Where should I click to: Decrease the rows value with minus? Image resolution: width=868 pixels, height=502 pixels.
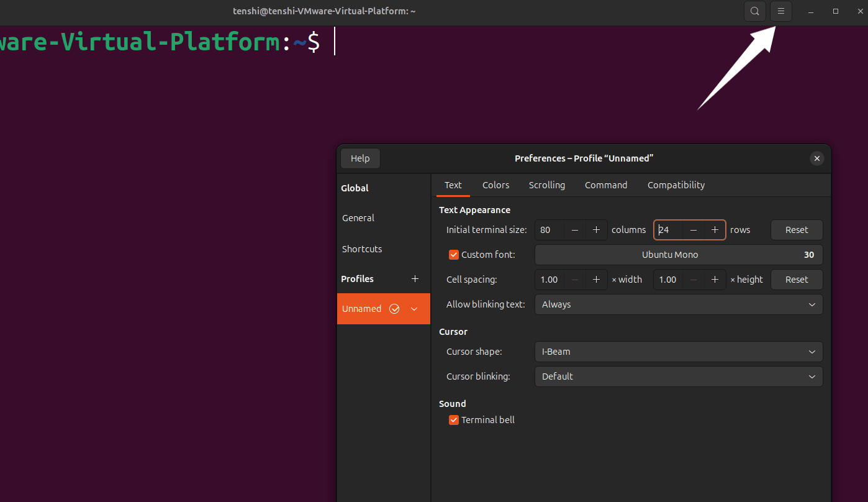pos(694,230)
